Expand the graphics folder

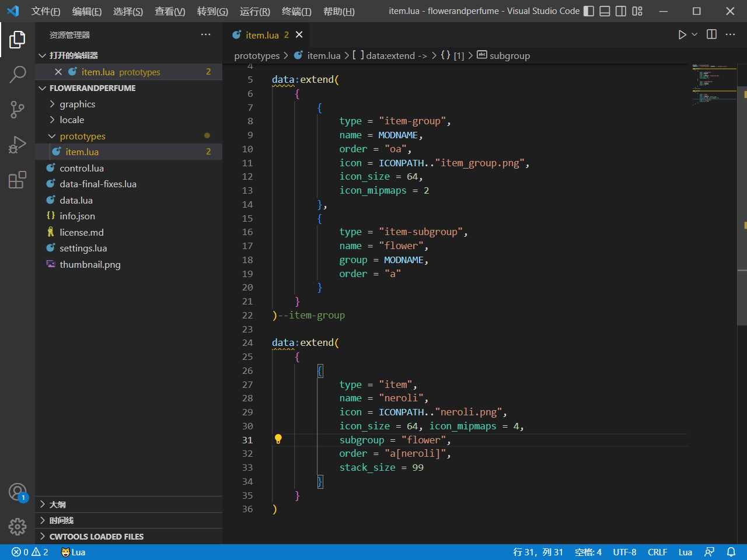click(77, 104)
